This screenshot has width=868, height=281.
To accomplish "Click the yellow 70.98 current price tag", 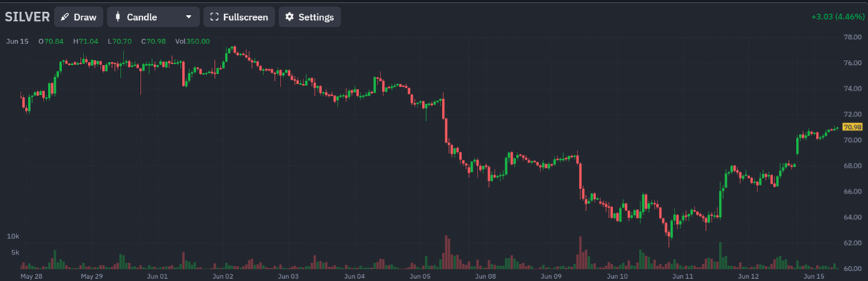I will pos(853,127).
